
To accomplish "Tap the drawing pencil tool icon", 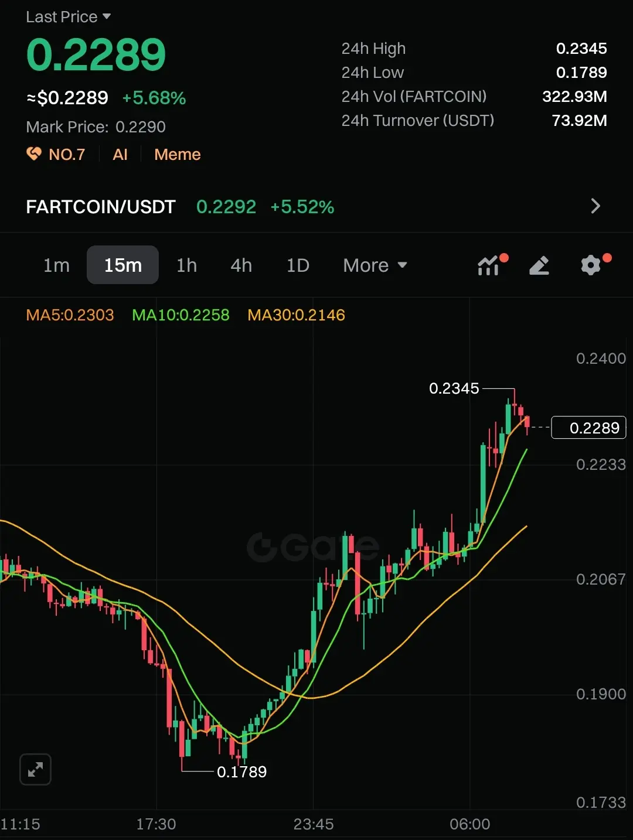I will click(539, 265).
